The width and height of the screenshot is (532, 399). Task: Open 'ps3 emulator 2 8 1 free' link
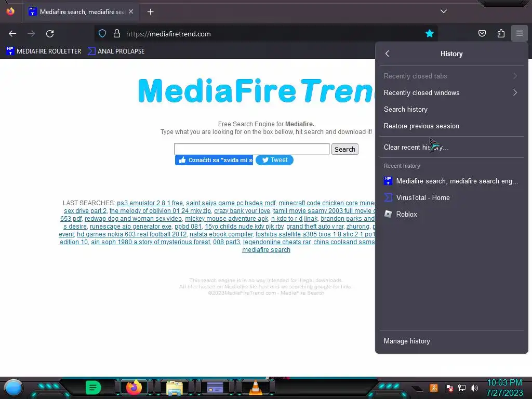coord(150,203)
